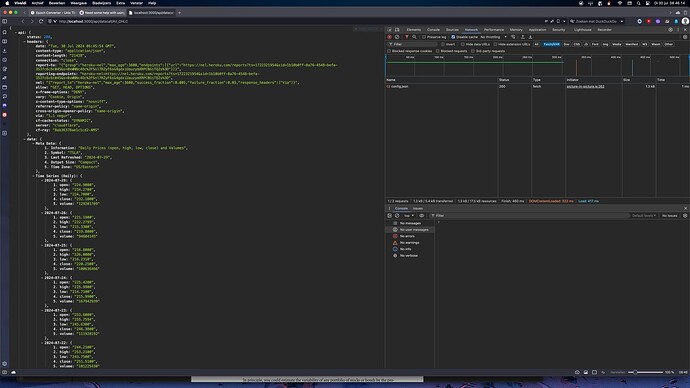Uncheck the Disable cache checkbox
The width and height of the screenshot is (690, 388).
tap(453, 37)
